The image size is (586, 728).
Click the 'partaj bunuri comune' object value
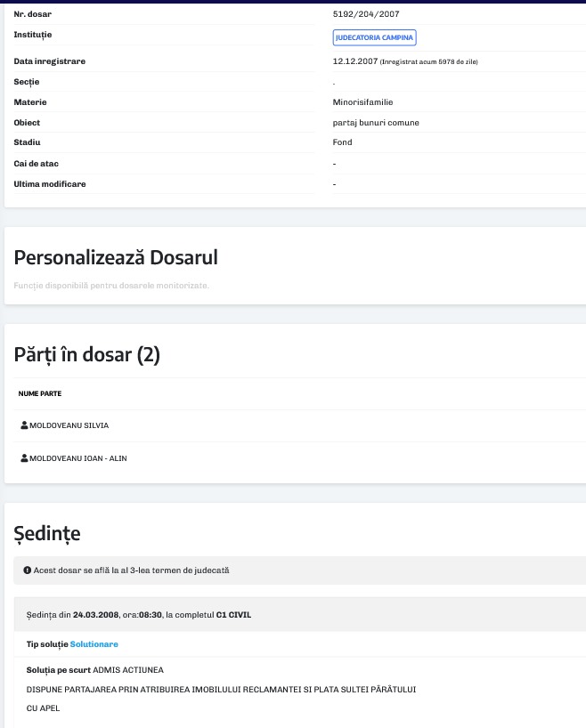point(376,123)
